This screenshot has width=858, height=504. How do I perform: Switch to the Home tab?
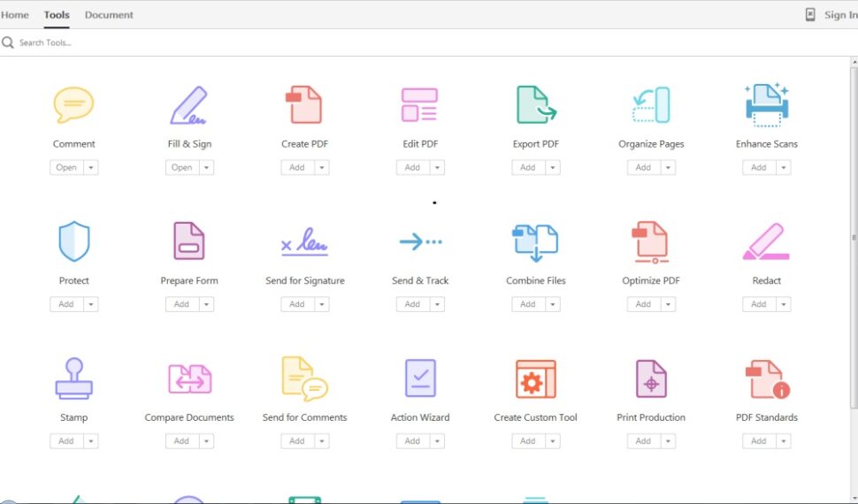tap(15, 15)
